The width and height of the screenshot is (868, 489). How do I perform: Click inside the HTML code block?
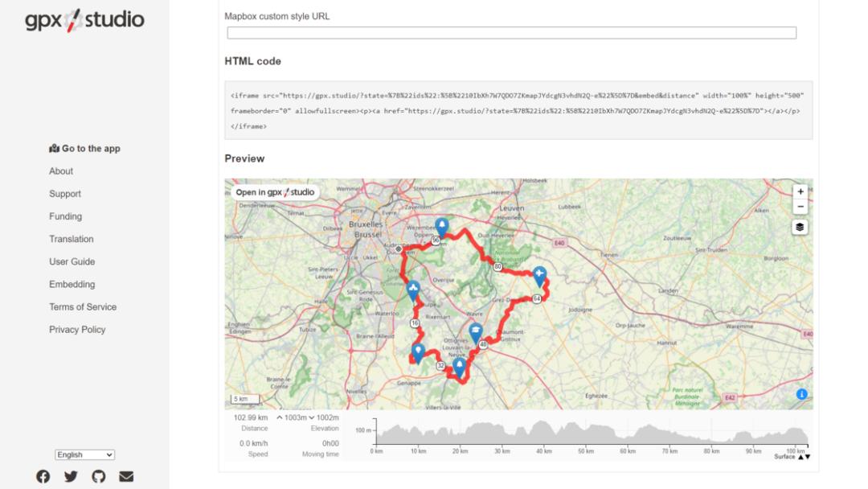pos(518,110)
